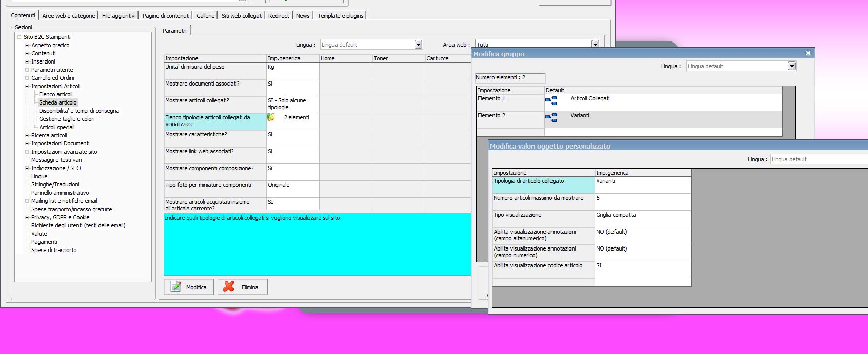Click the group icon beside '2 elementi'
This screenshot has height=354, width=868.
[271, 117]
